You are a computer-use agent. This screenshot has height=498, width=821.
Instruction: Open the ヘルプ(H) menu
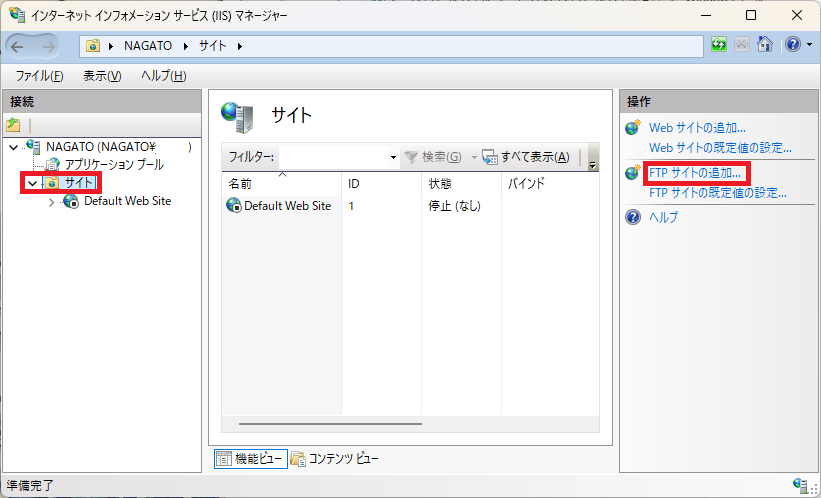click(x=163, y=76)
